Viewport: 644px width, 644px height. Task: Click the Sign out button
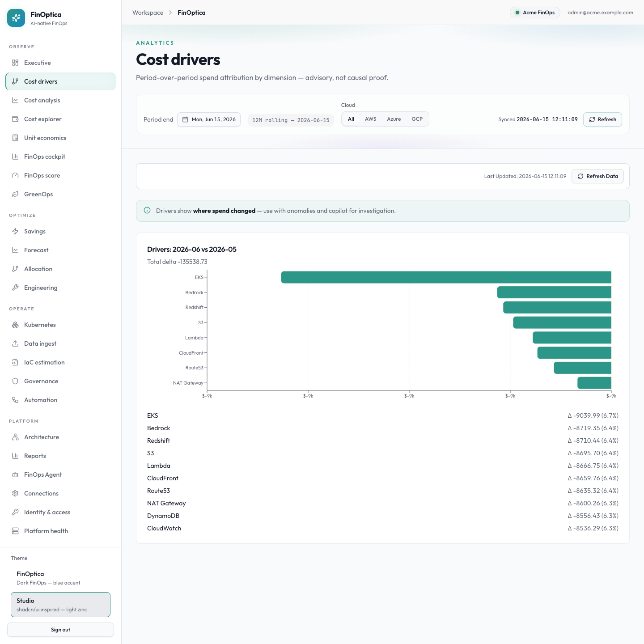(60, 630)
